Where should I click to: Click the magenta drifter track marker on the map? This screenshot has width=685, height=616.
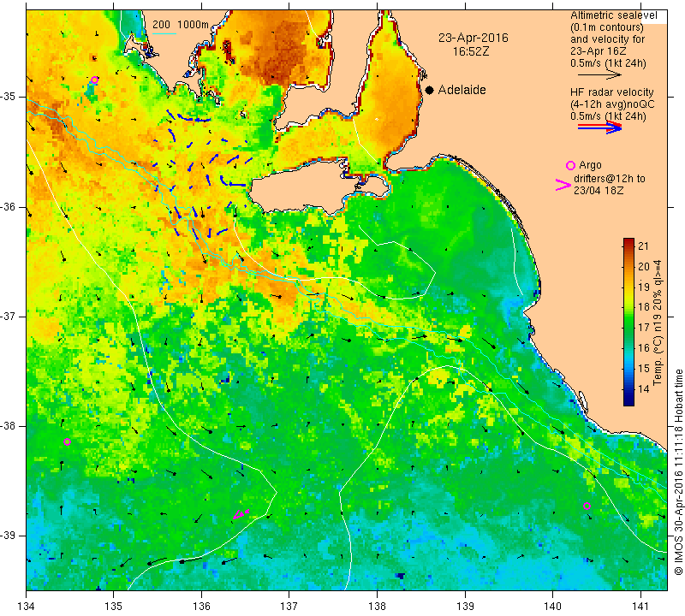[x=241, y=514]
